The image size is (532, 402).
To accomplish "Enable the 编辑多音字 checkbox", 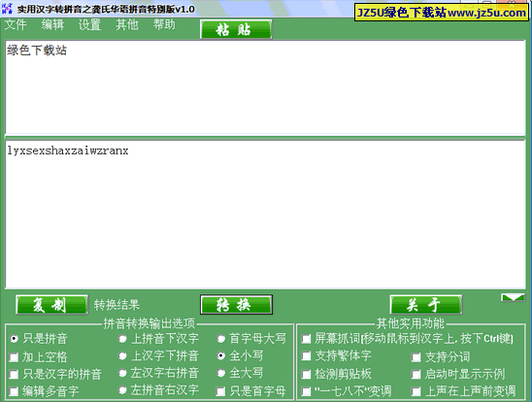I will [x=44, y=391].
